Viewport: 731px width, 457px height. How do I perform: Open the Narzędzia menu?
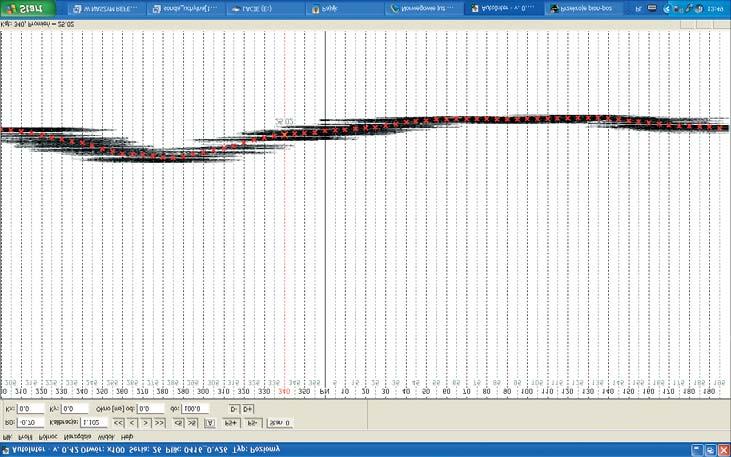77,437
